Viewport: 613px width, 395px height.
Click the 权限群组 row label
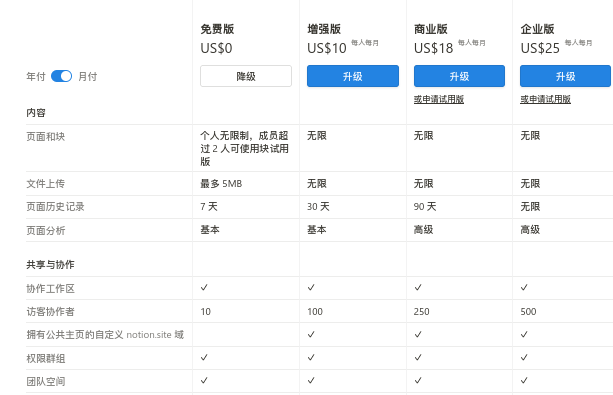click(x=45, y=358)
